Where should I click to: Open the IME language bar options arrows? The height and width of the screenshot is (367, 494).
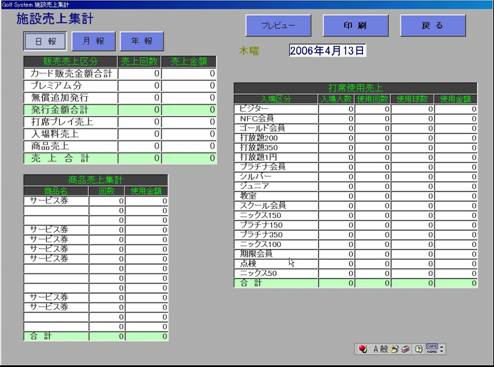click(442, 349)
